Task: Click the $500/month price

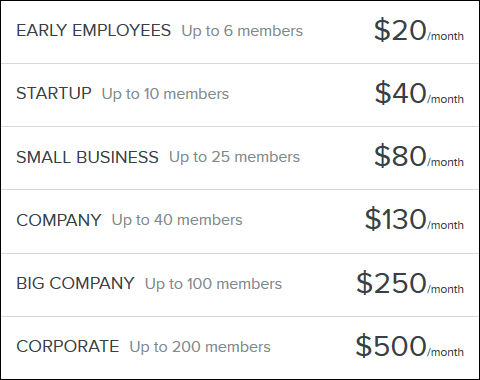Action: coord(410,346)
